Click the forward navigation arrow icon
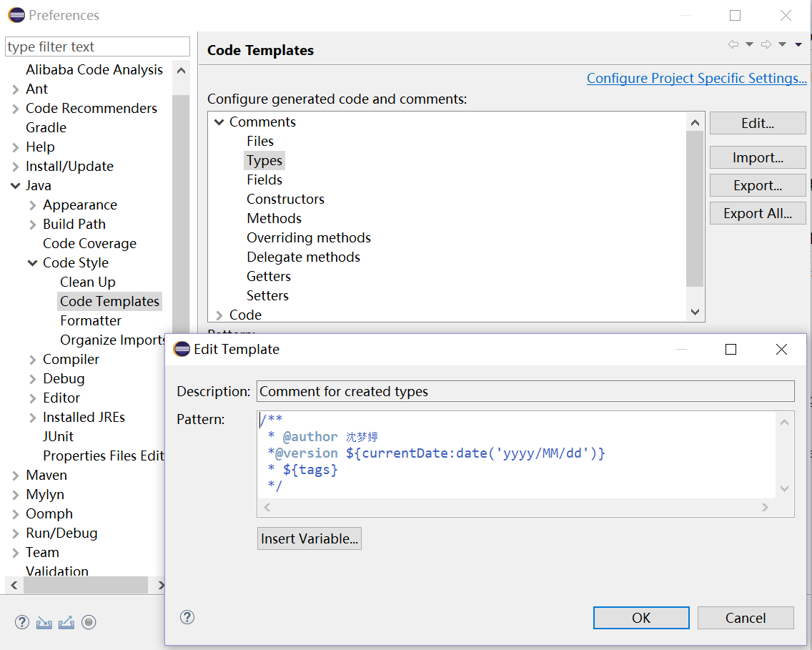Image resolution: width=812 pixels, height=650 pixels. tap(766, 44)
